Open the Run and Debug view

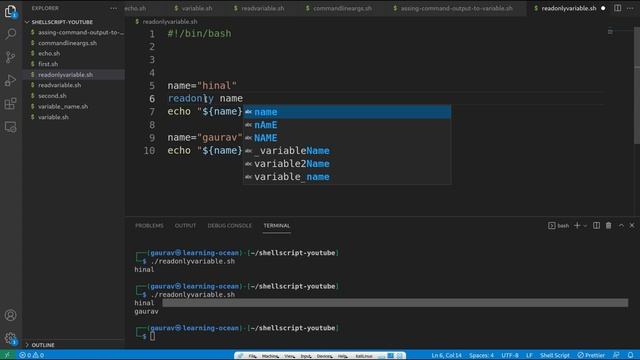pos(11,80)
